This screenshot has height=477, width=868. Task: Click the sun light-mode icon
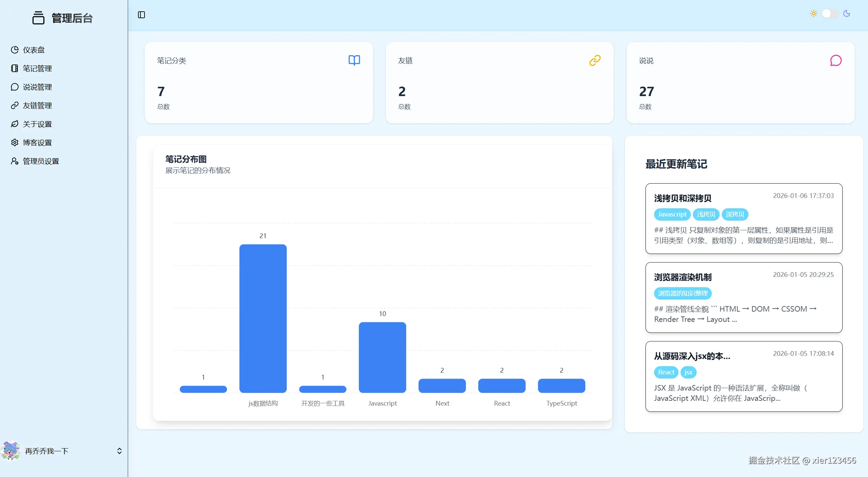pyautogui.click(x=813, y=14)
